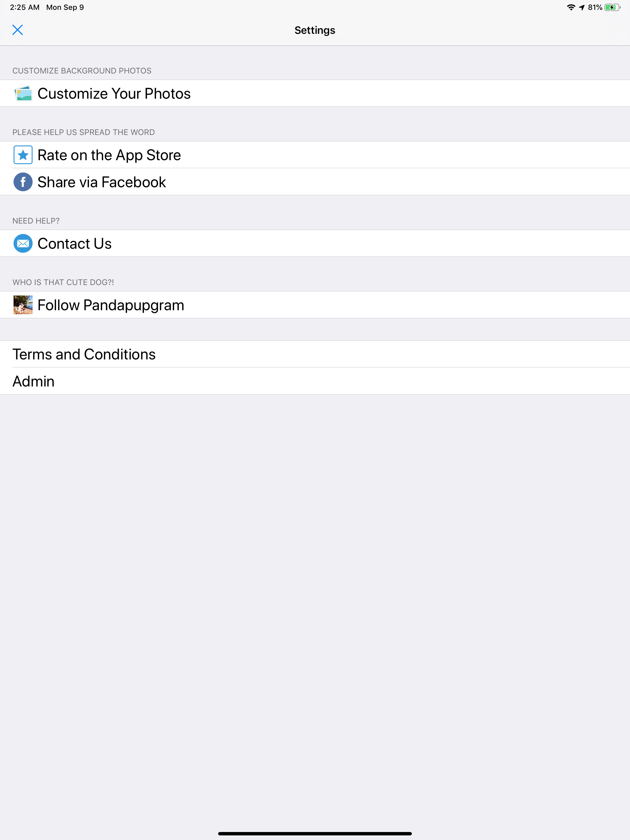The height and width of the screenshot is (840, 630).
Task: Open Terms and Conditions
Action: (315, 354)
